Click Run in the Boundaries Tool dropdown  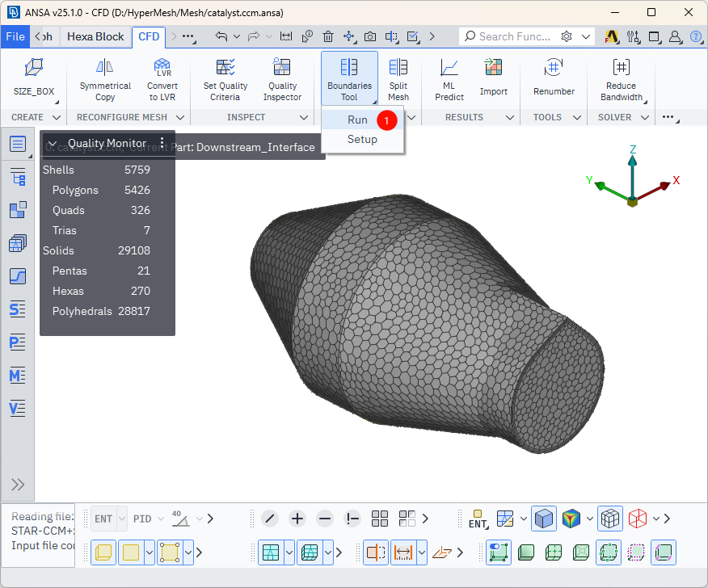click(x=357, y=120)
